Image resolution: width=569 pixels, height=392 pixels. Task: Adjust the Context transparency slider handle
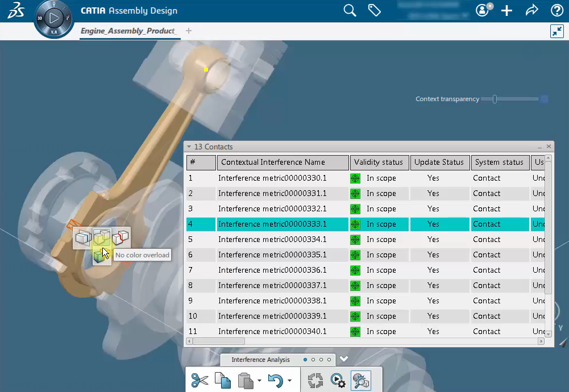point(495,99)
